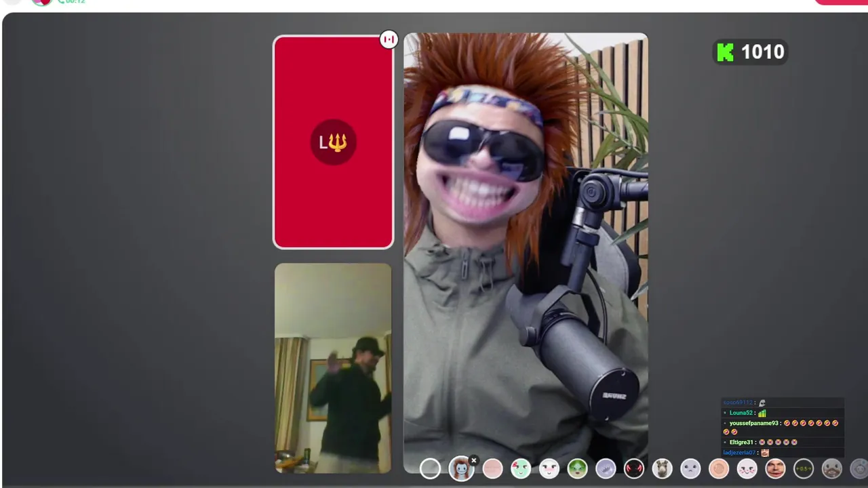Select the red-haired face filter
The image size is (868, 488).
click(x=461, y=468)
